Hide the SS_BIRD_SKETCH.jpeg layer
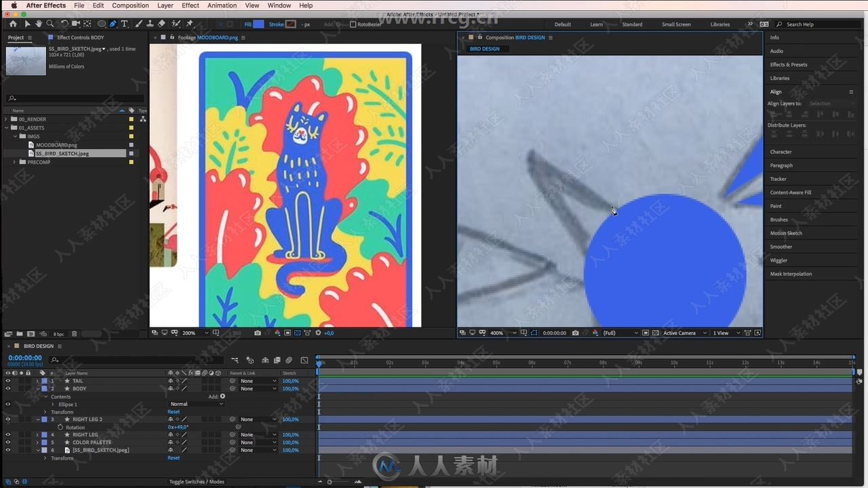 pos(8,450)
